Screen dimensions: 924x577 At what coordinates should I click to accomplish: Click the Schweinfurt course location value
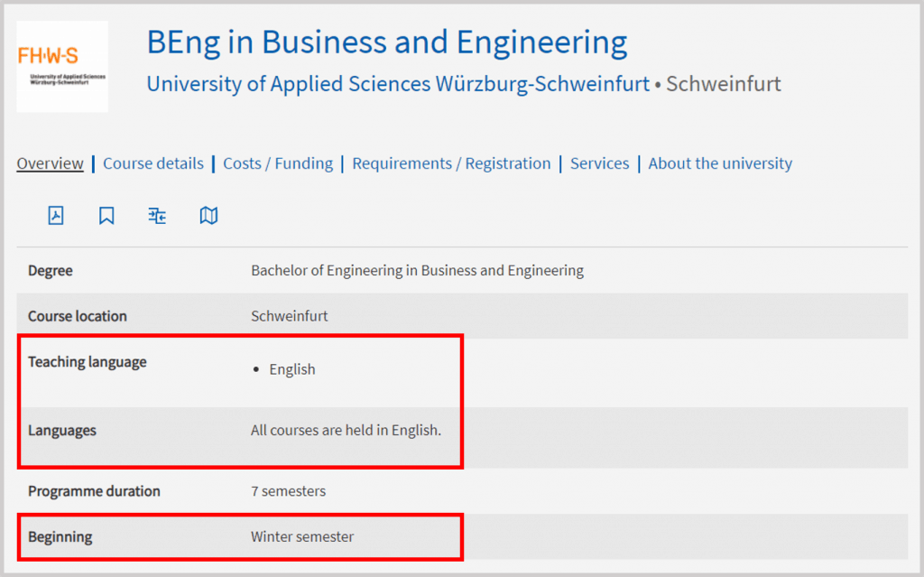pyautogui.click(x=290, y=316)
